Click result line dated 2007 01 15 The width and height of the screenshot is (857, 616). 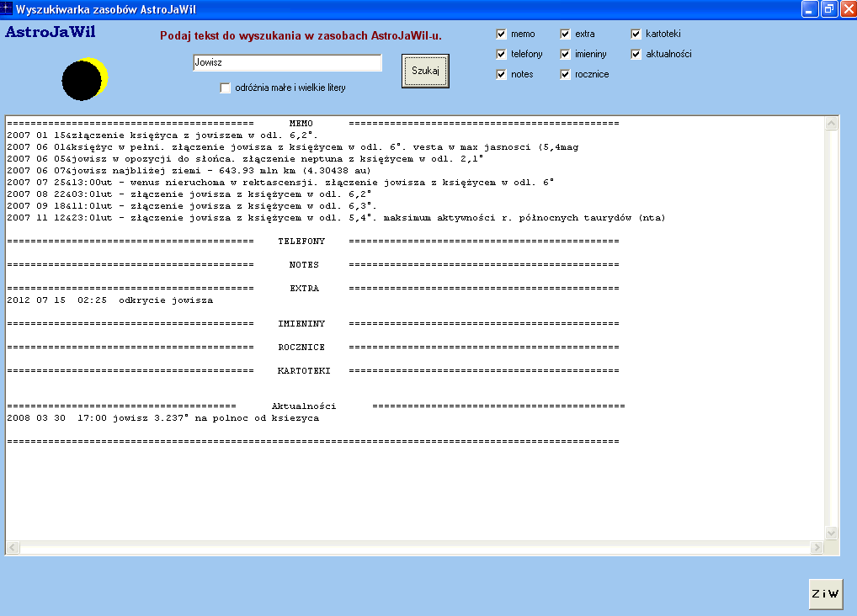tap(162, 135)
